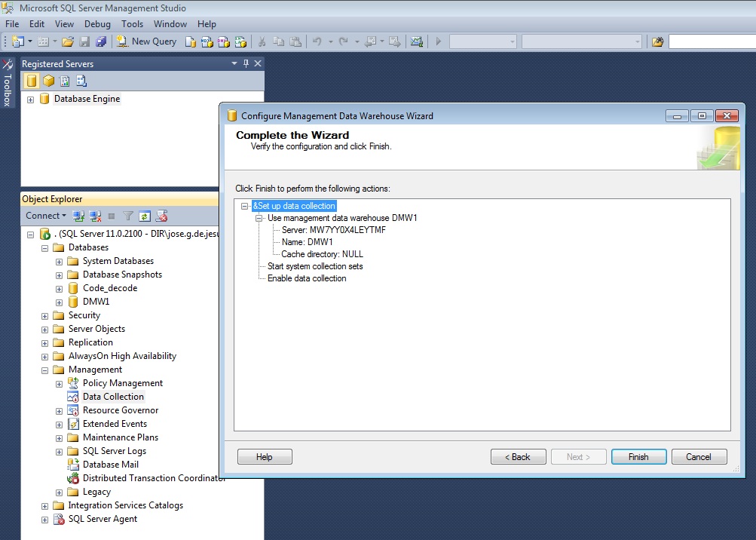Click Filter funnel icon in Object Explorer
Viewport: 756px width, 540px height.
[128, 216]
